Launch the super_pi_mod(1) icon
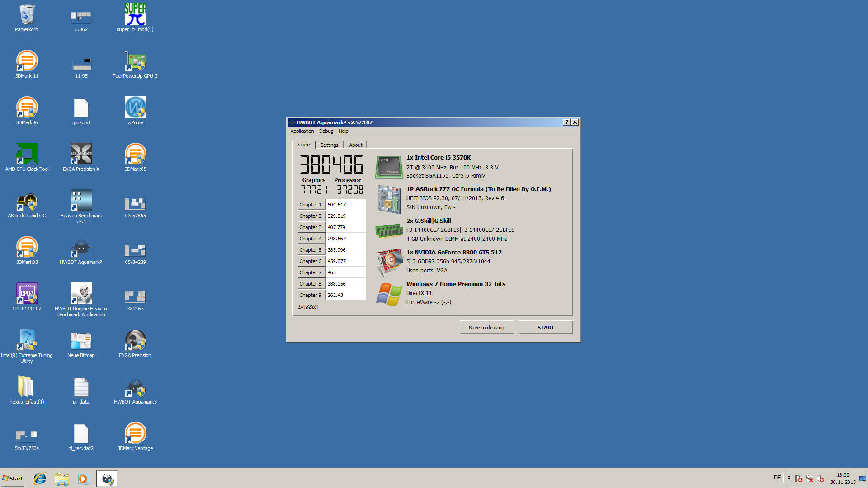Viewport: 868px width, 488px height. point(135,18)
